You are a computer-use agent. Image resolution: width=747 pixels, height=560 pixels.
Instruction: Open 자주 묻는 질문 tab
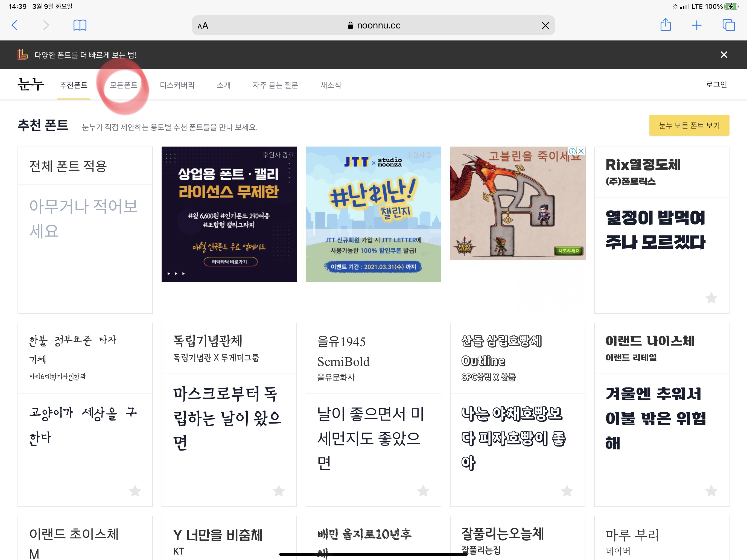(x=276, y=85)
